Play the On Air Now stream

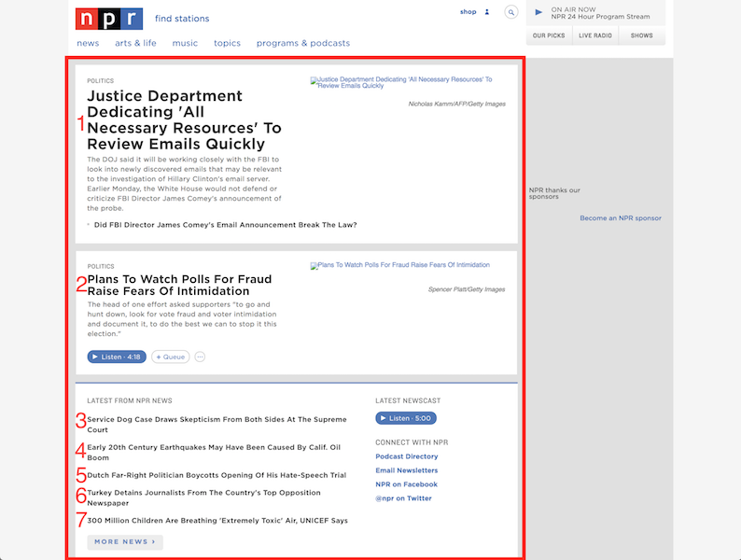[538, 12]
